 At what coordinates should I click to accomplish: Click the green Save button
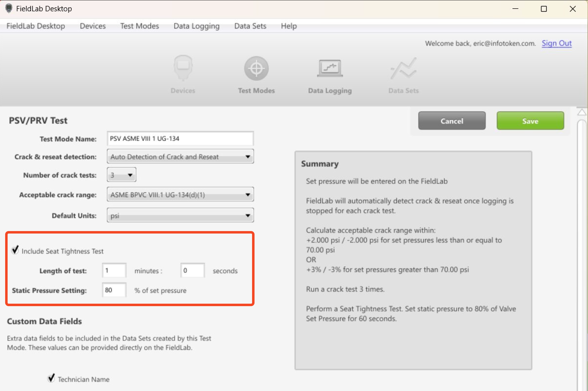(530, 121)
